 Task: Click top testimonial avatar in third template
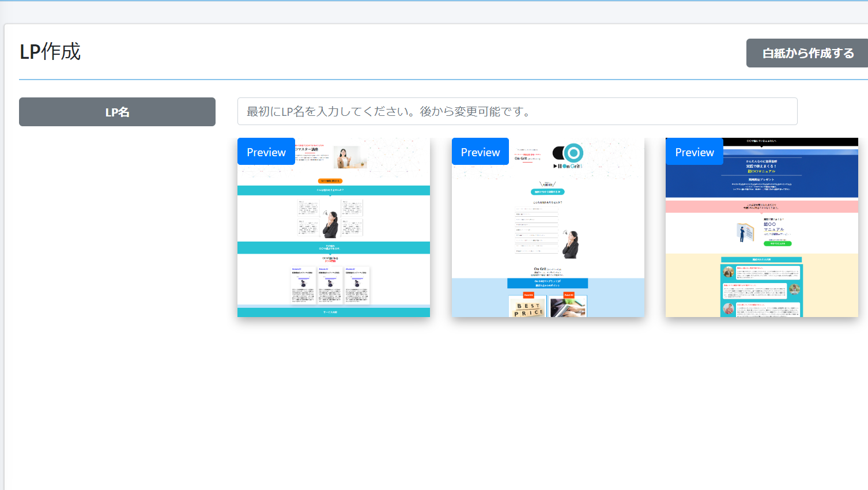coord(729,272)
